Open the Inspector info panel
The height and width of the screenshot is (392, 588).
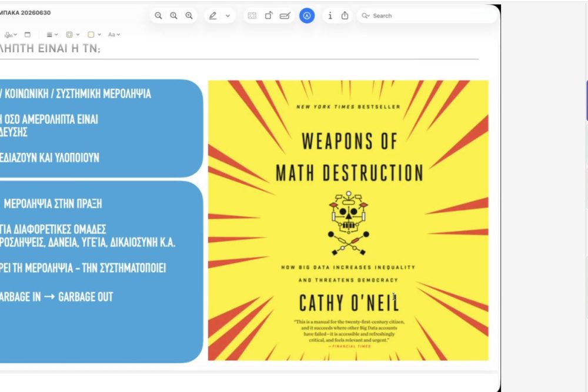click(x=330, y=16)
